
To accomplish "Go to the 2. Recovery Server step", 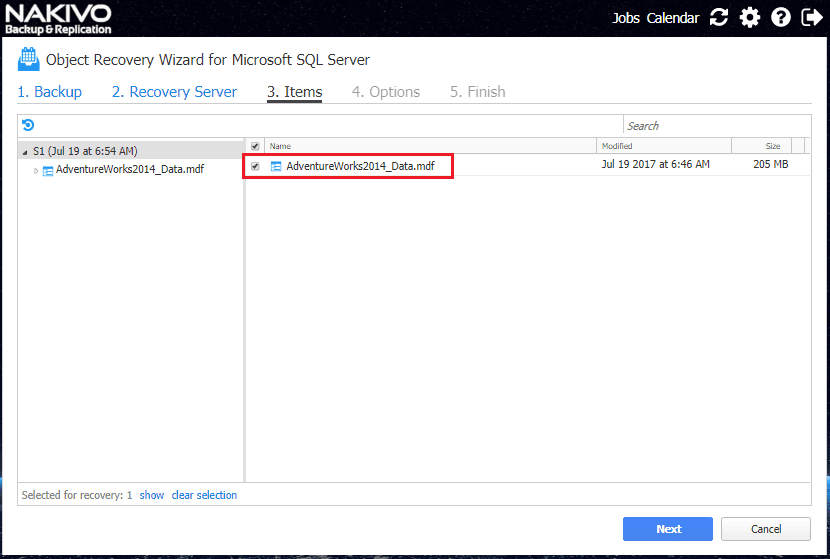I will tap(174, 92).
